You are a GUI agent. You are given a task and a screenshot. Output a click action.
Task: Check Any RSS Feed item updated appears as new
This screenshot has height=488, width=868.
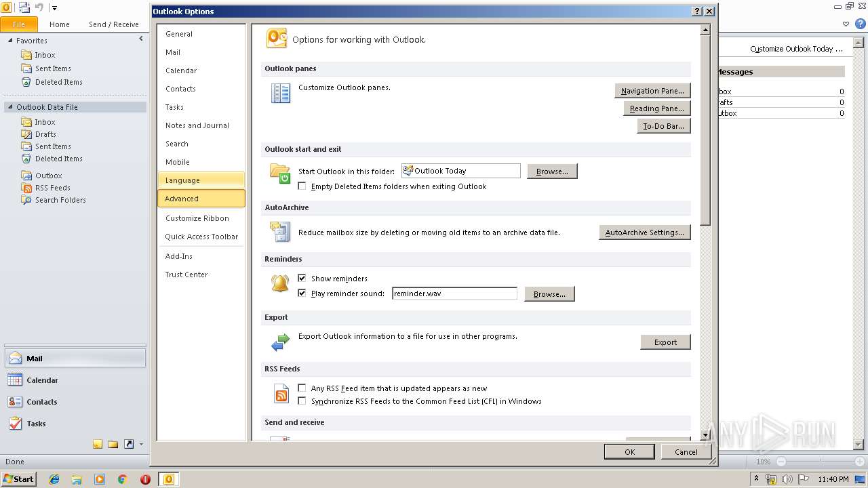[x=302, y=388]
